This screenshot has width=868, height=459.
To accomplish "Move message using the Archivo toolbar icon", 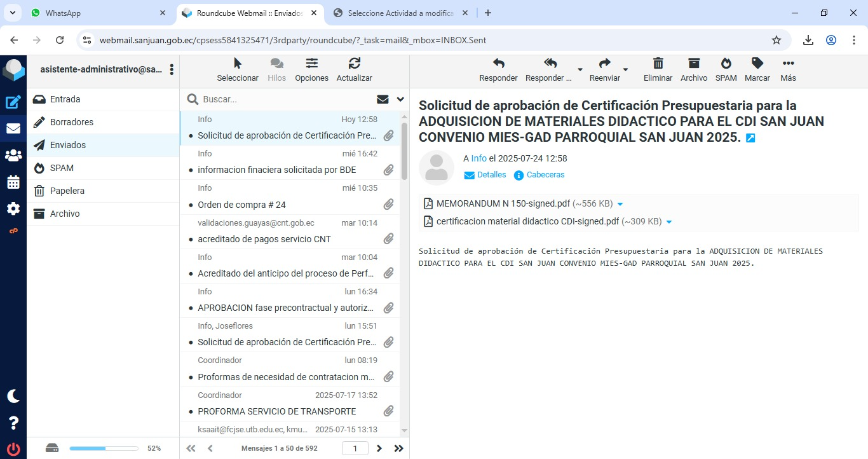I will click(x=694, y=64).
